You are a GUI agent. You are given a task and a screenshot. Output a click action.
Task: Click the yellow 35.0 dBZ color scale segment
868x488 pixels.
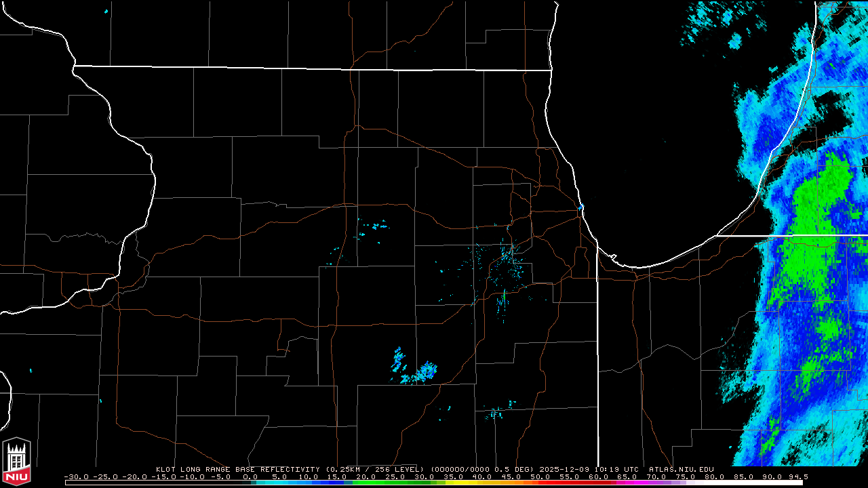click(x=453, y=483)
